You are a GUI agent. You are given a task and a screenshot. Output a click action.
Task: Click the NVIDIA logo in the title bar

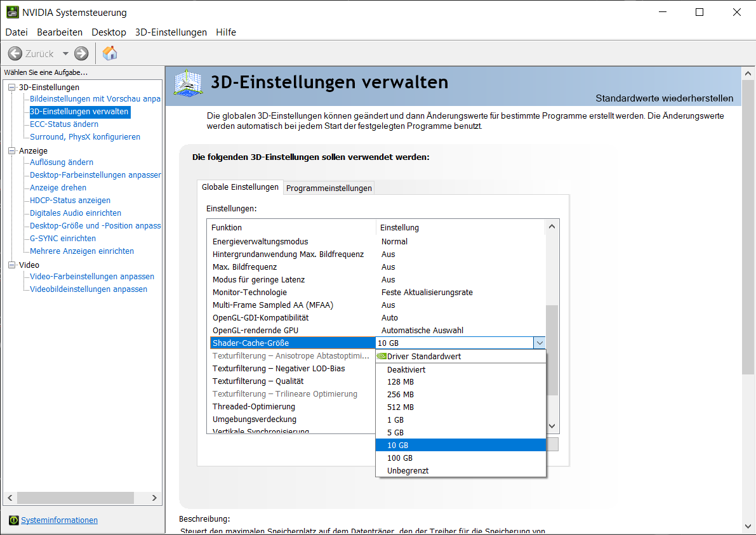coord(13,13)
